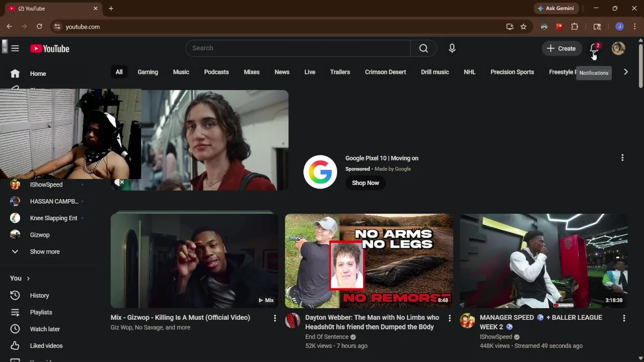Open Dayton Webber video title
This screenshot has height=362, width=644.
tap(372, 322)
